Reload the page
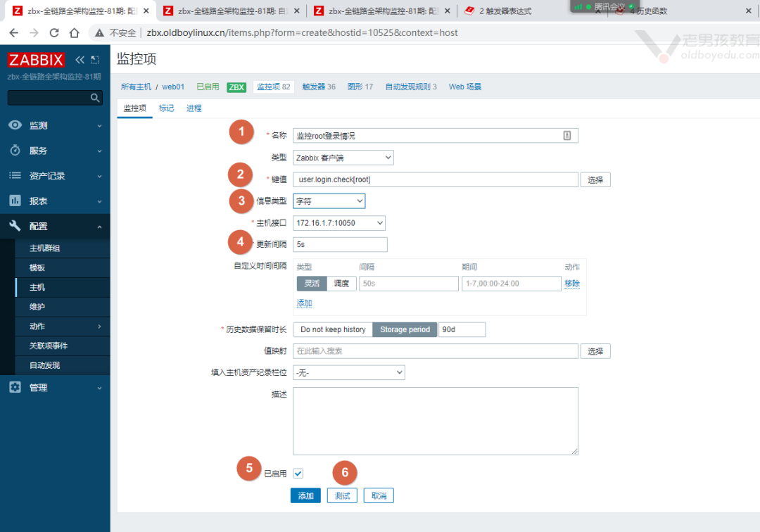The height and width of the screenshot is (532, 760). coord(54,32)
